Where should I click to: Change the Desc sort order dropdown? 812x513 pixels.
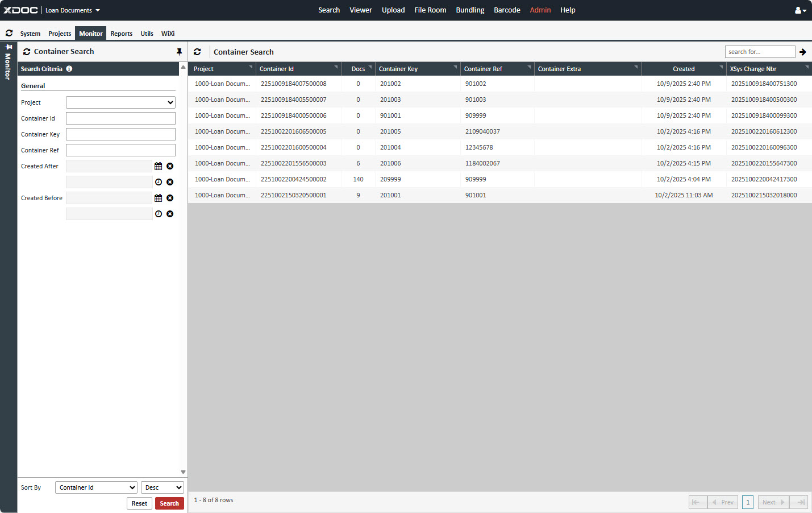tap(163, 487)
